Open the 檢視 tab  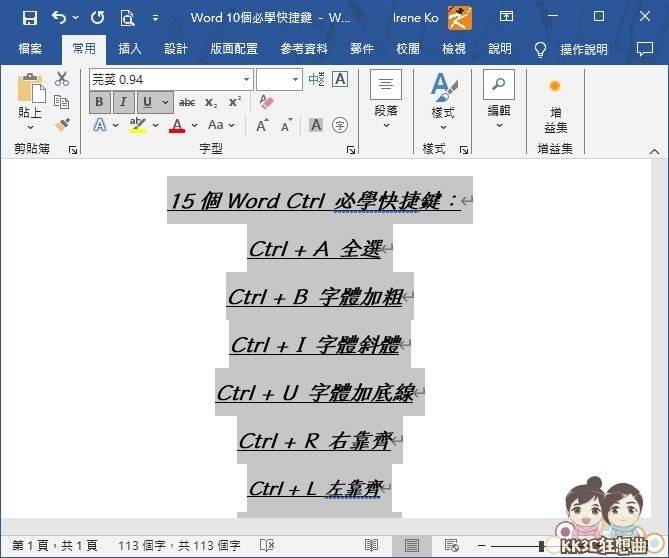click(x=454, y=49)
